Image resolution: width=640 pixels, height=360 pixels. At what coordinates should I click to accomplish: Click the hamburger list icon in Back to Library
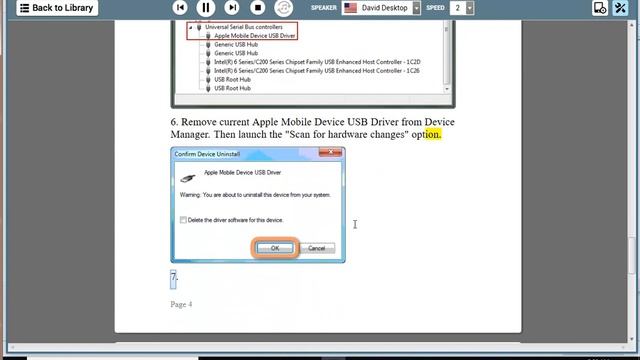tap(24, 8)
